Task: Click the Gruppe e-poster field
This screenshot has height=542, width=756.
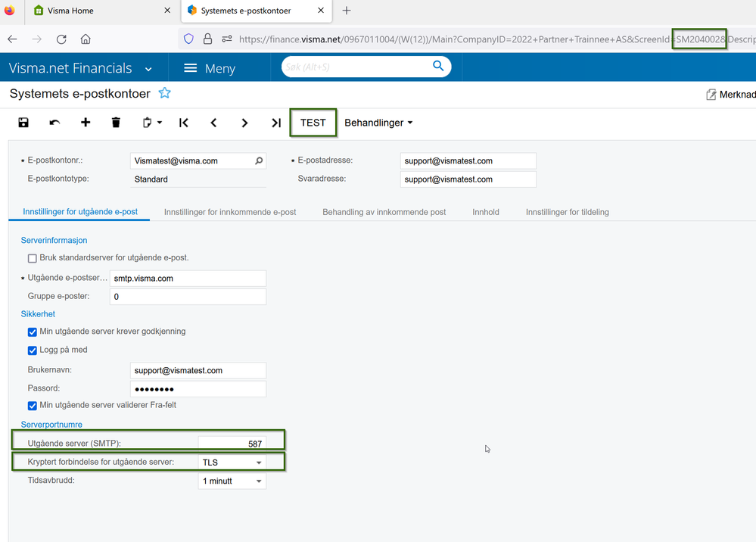Action: (188, 297)
